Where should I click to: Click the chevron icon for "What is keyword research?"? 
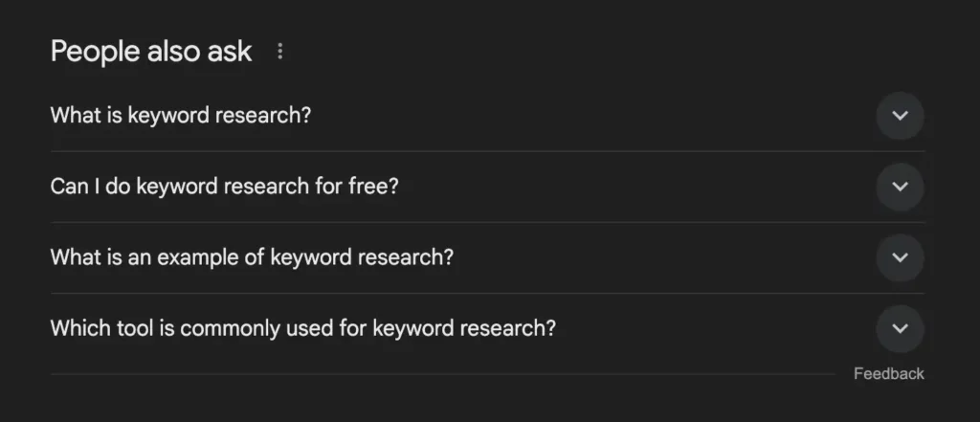900,116
